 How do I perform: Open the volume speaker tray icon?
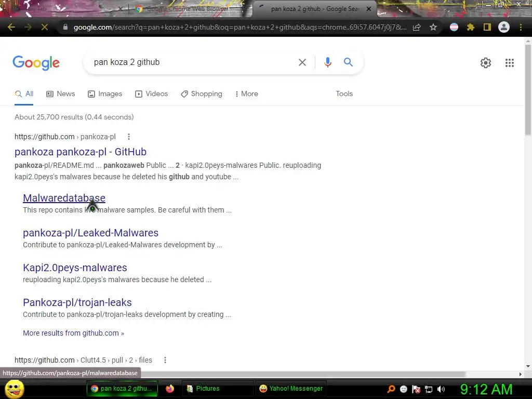point(441,389)
